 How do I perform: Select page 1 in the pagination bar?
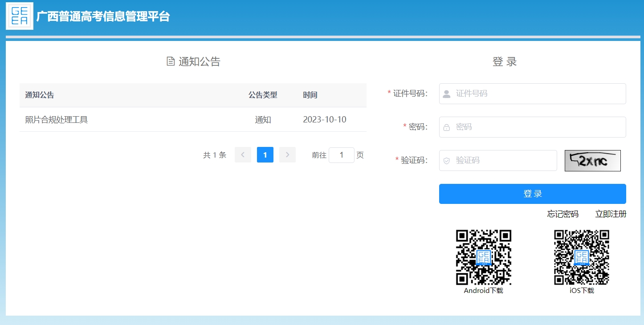point(265,154)
